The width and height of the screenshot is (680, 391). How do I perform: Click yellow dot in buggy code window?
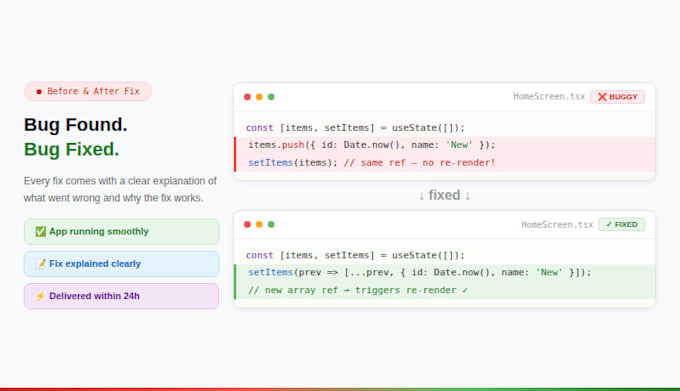[x=259, y=97]
